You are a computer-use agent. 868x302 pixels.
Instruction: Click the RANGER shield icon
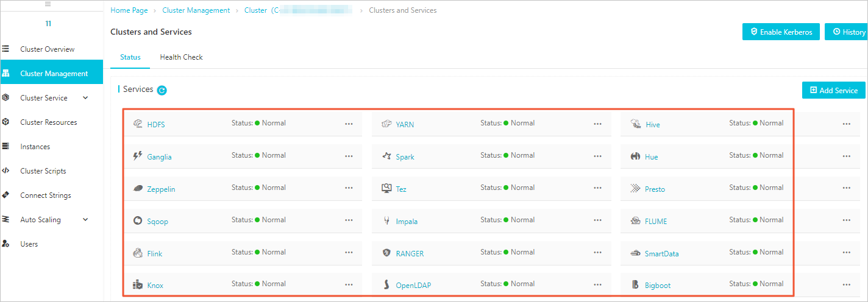coord(386,253)
